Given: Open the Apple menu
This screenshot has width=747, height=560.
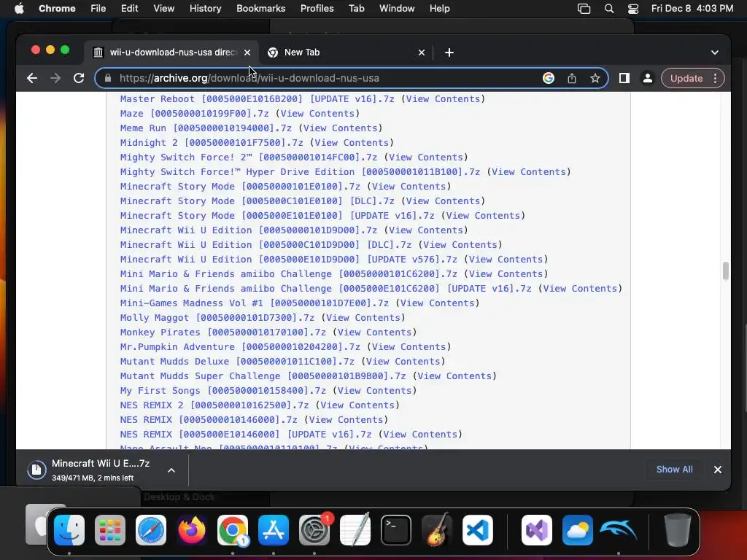Looking at the screenshot, I should click(19, 9).
